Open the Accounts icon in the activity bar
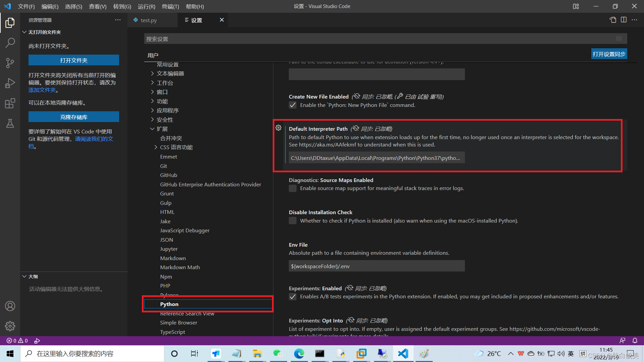Screen dimensions: 644x362 pos(10,306)
